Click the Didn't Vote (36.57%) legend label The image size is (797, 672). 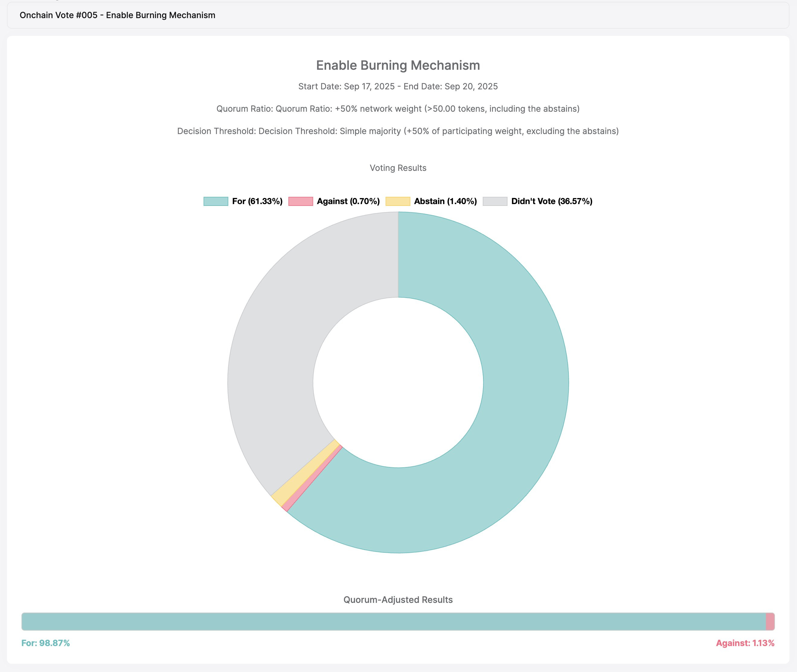[x=552, y=201]
